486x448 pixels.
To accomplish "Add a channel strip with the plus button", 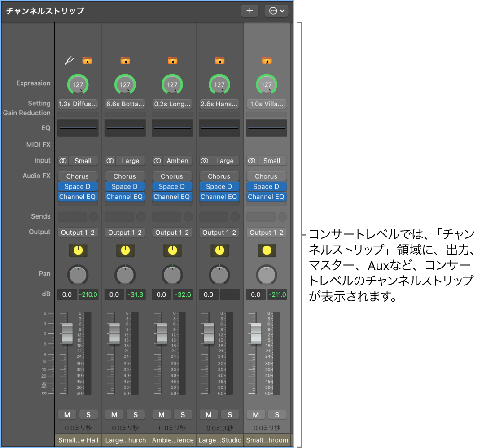I will point(250,11).
